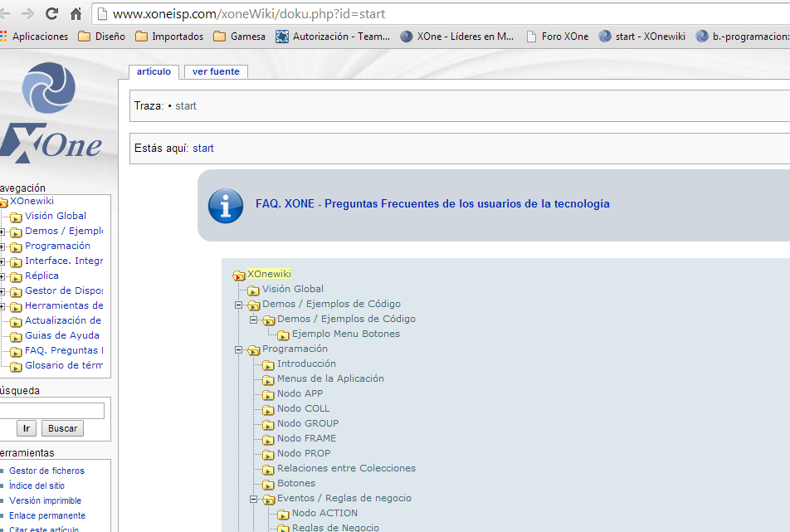Switch to the artículo tab
This screenshot has height=532, width=790.
pyautogui.click(x=154, y=71)
